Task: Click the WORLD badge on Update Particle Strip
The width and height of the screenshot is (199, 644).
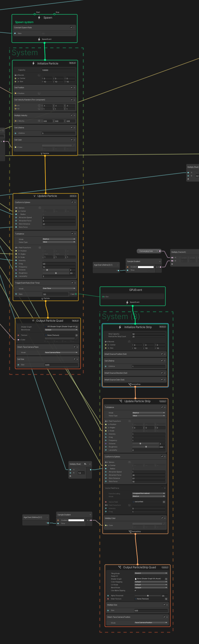Action: click(x=163, y=401)
